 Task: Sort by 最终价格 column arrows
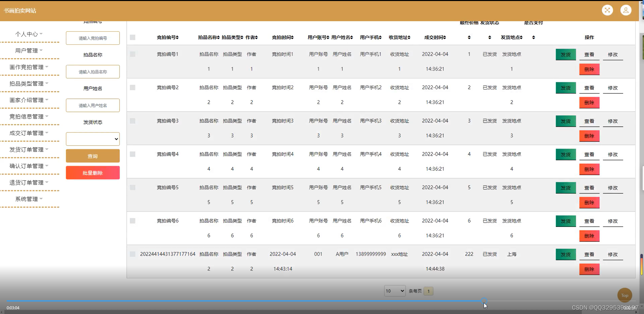pos(469,37)
